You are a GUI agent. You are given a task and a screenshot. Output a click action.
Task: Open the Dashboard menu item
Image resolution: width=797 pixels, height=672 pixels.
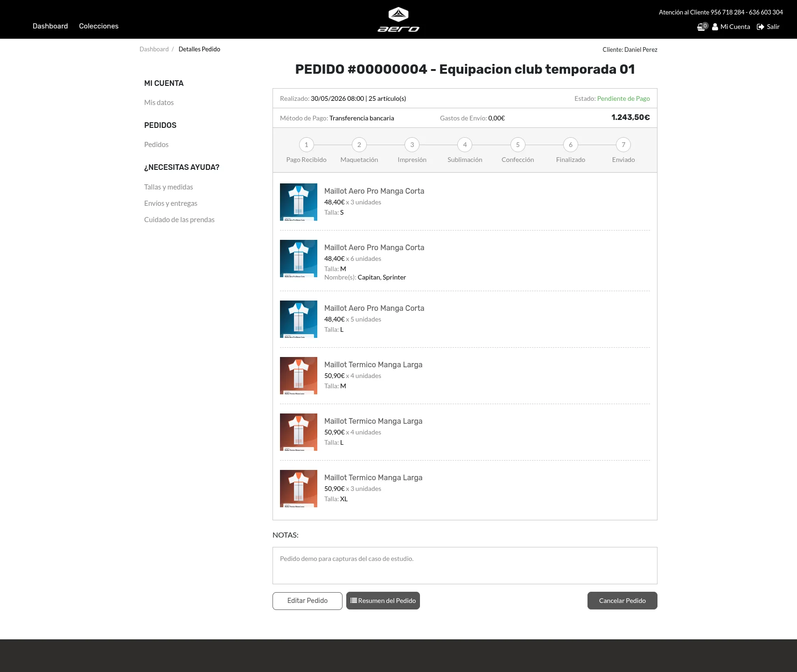tap(50, 26)
